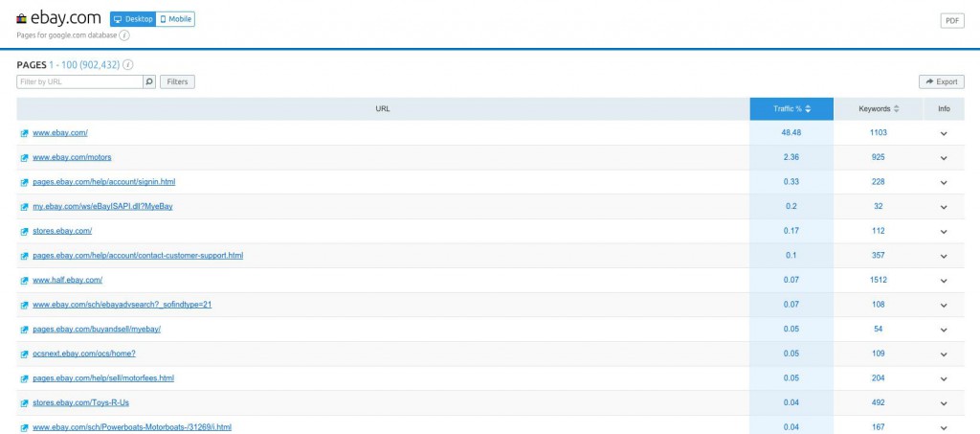Click the 48.48 traffic value
Viewport: 980px width, 434px height.
(x=791, y=132)
